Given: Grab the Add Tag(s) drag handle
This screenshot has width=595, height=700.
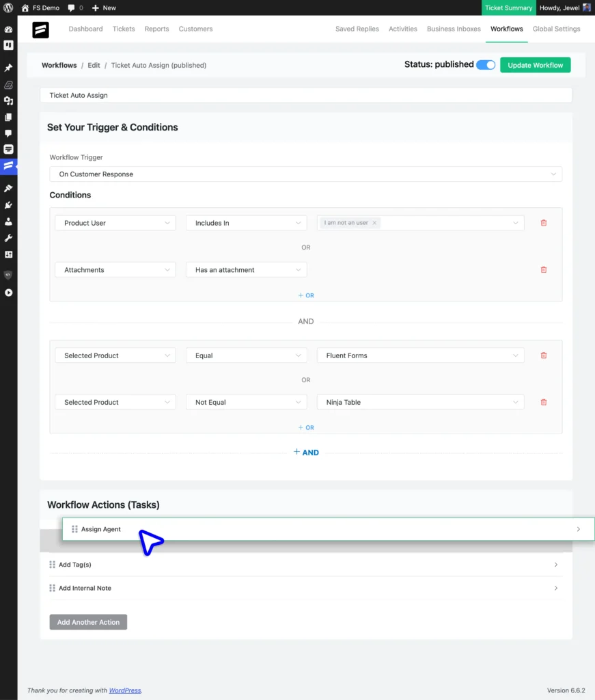Looking at the screenshot, I should coord(52,565).
